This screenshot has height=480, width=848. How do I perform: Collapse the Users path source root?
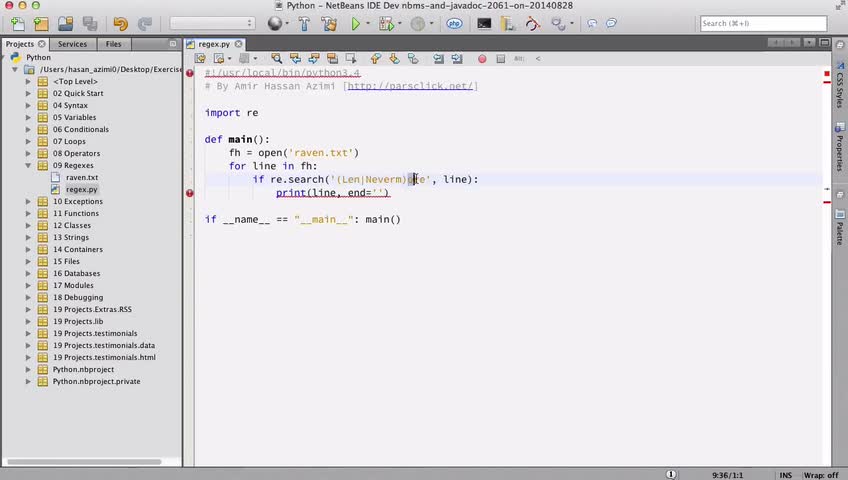coord(15,69)
